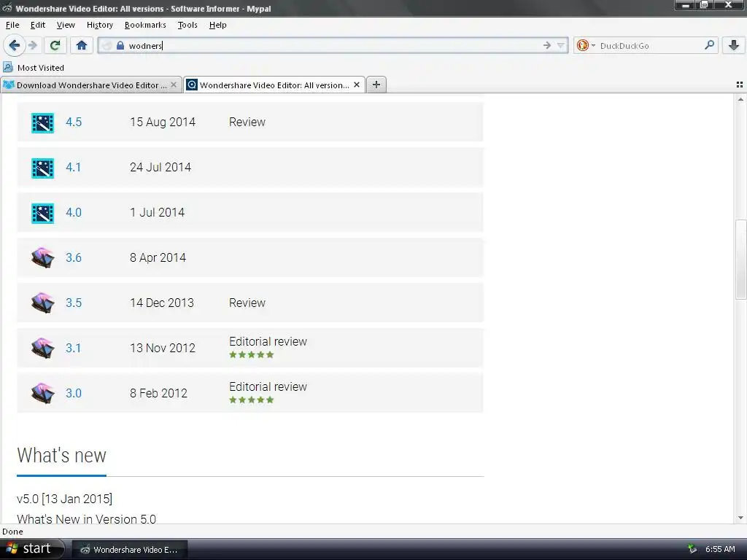Close the Download Wondershare Video Editor tab
Image resolution: width=747 pixels, height=560 pixels.
[174, 85]
